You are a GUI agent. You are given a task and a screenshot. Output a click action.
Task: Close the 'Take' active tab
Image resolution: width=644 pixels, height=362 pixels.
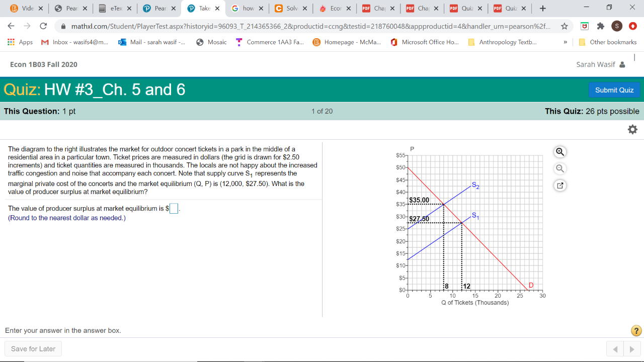click(217, 9)
